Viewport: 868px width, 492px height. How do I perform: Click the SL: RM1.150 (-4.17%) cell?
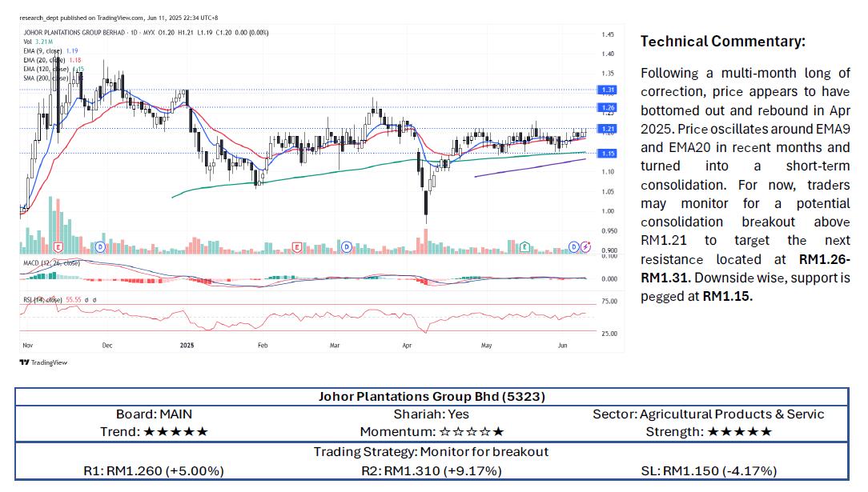point(709,471)
